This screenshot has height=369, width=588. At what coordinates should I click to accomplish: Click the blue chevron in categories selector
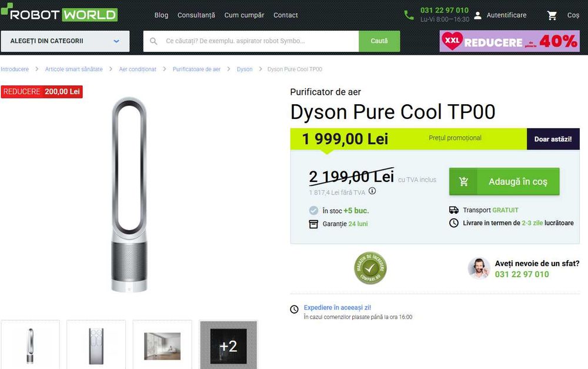tap(116, 41)
